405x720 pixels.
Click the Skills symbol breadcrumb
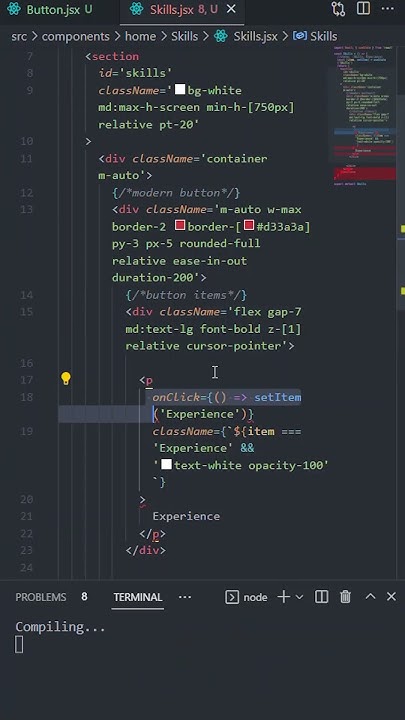(324, 36)
